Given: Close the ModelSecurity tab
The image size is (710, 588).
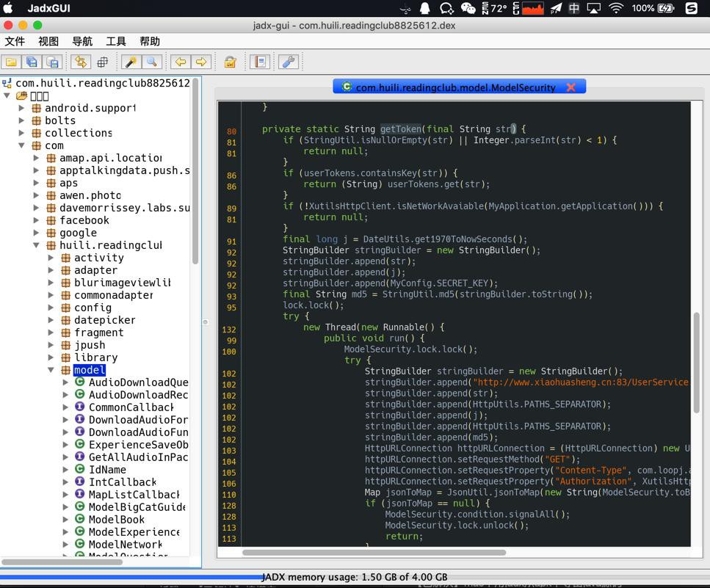Looking at the screenshot, I should (x=570, y=87).
